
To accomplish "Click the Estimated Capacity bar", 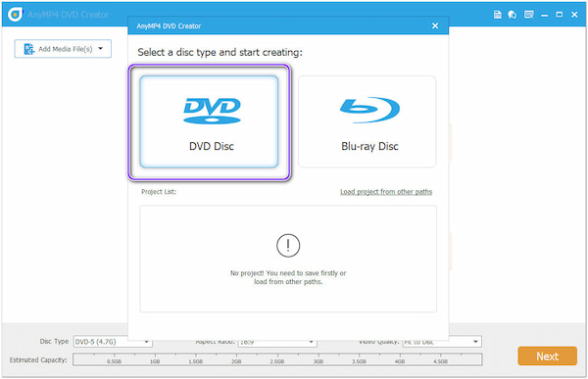I will coord(277,359).
